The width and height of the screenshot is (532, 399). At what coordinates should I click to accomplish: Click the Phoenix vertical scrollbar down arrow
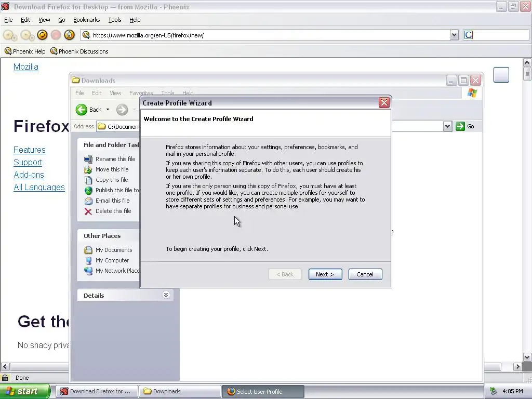[527, 357]
